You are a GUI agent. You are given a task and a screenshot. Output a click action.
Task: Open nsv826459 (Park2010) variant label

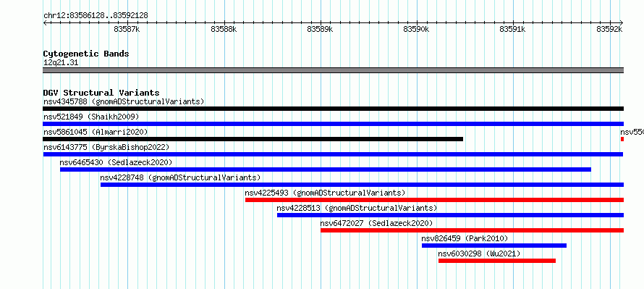pos(465,238)
